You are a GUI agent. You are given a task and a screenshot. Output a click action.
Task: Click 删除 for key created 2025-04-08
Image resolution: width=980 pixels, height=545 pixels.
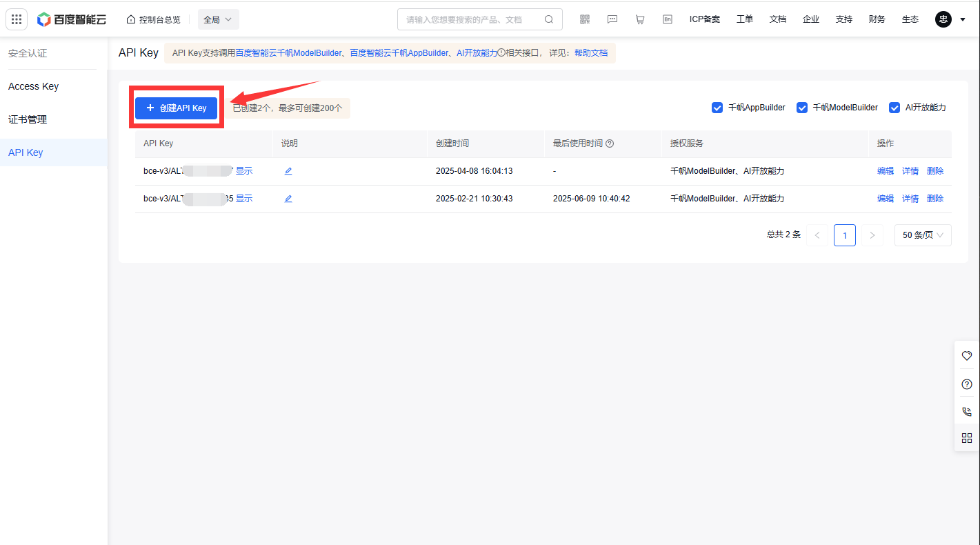tap(935, 171)
